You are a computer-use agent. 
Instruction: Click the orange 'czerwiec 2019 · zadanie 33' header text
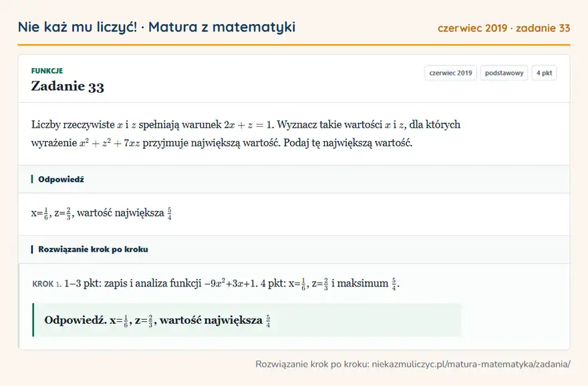504,28
